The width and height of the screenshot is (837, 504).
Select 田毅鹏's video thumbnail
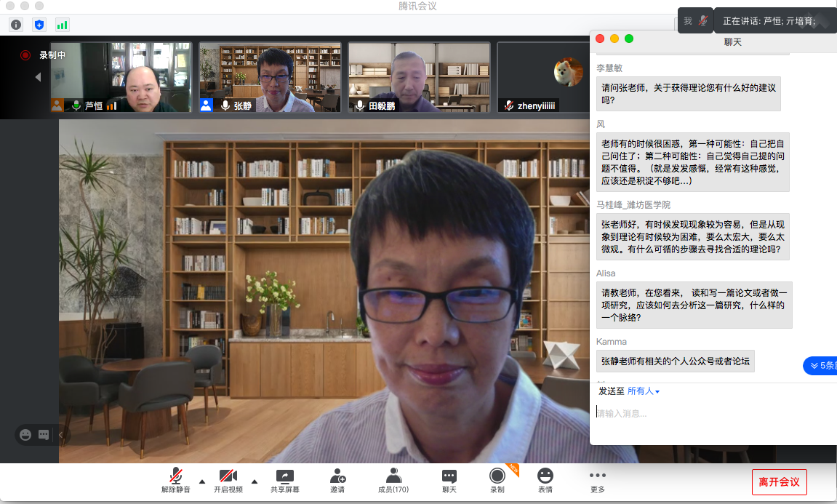(x=419, y=76)
